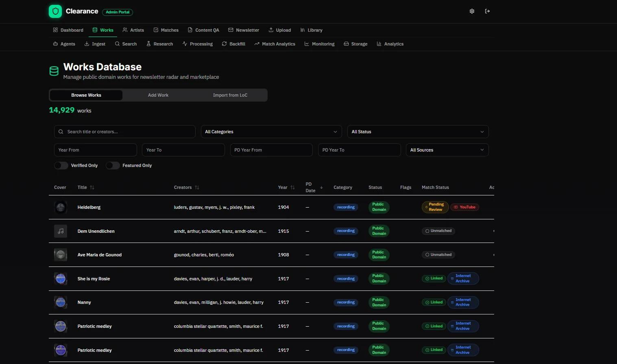This screenshot has height=364, width=617.
Task: Open the Dashboard nav item
Action: click(x=68, y=30)
